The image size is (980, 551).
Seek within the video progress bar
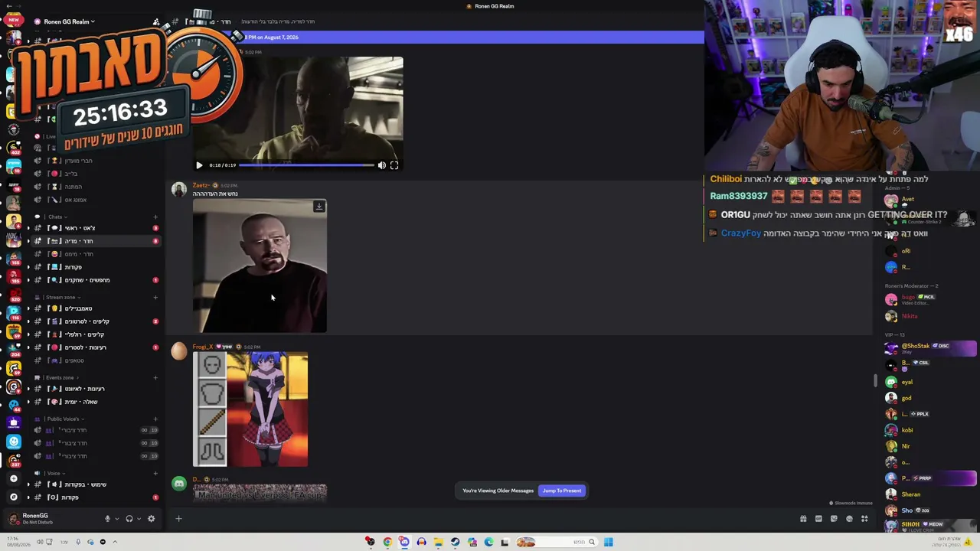(x=306, y=165)
